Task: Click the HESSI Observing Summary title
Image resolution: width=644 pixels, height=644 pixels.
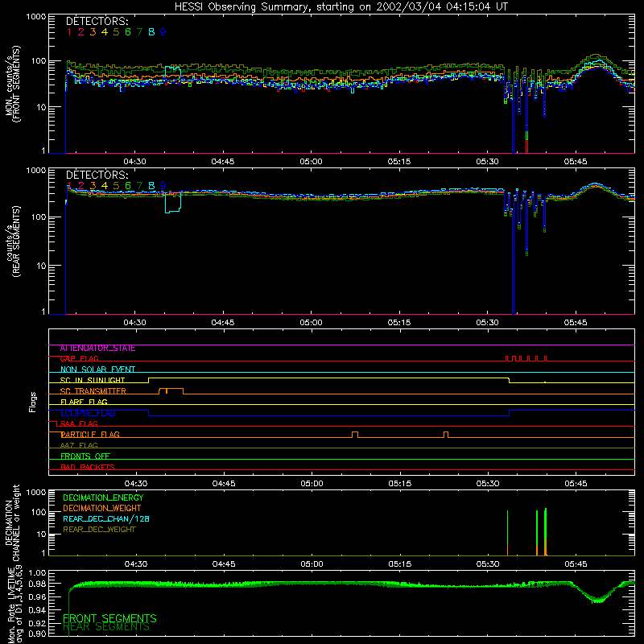Action: point(341,7)
